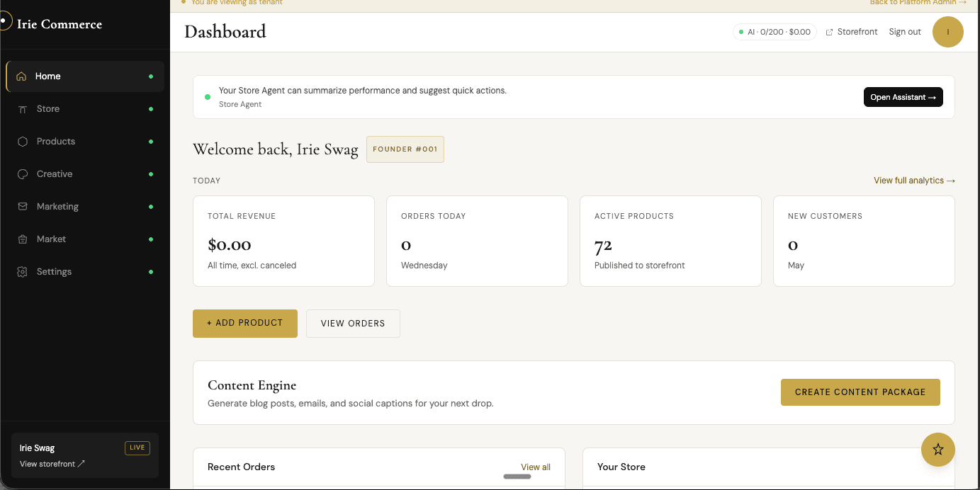Click the Total Revenue card
Image resolution: width=980 pixels, height=490 pixels.
[x=283, y=241]
